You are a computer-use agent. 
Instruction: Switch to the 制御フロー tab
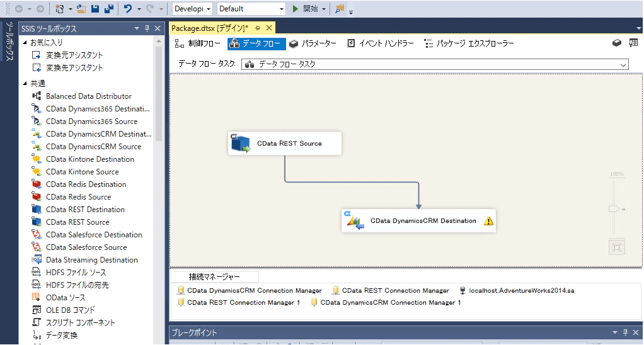point(198,43)
